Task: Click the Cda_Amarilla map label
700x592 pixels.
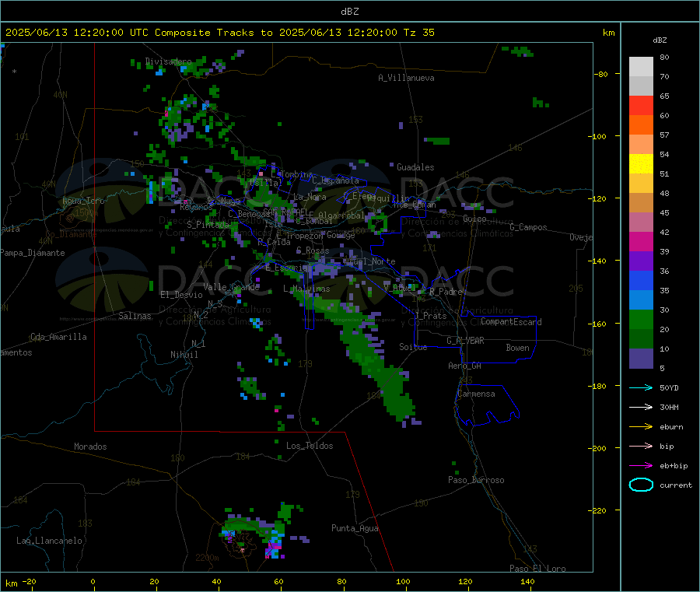Action: pos(58,337)
